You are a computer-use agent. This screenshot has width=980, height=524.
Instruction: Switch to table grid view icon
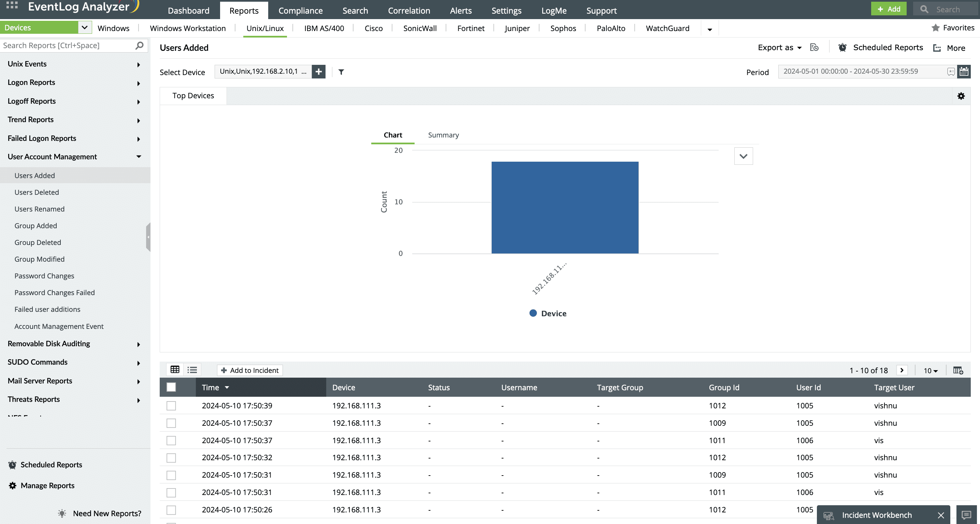pyautogui.click(x=175, y=369)
